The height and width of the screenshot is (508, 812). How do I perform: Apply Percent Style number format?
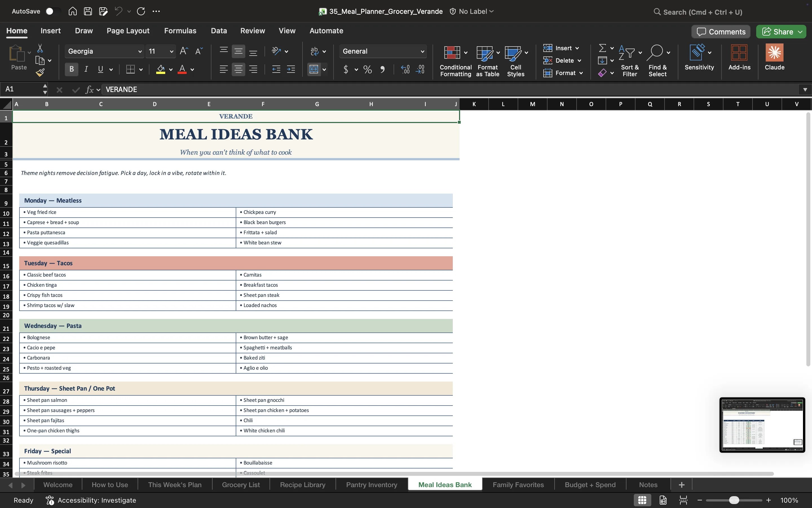pos(367,69)
